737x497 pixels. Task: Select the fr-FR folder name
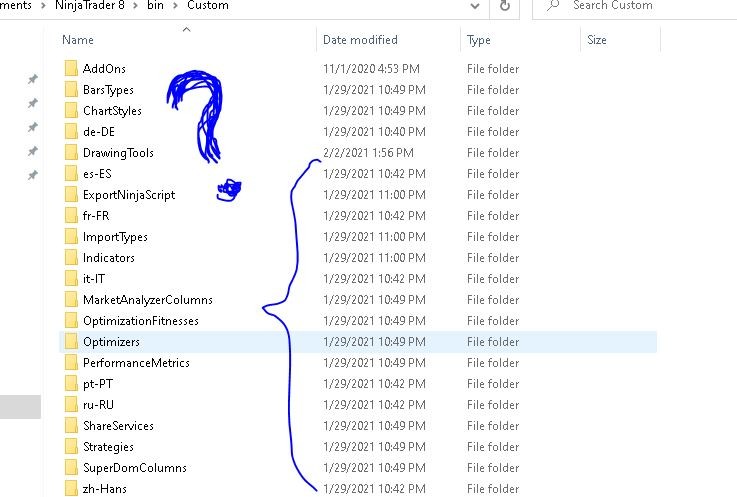tap(96, 215)
